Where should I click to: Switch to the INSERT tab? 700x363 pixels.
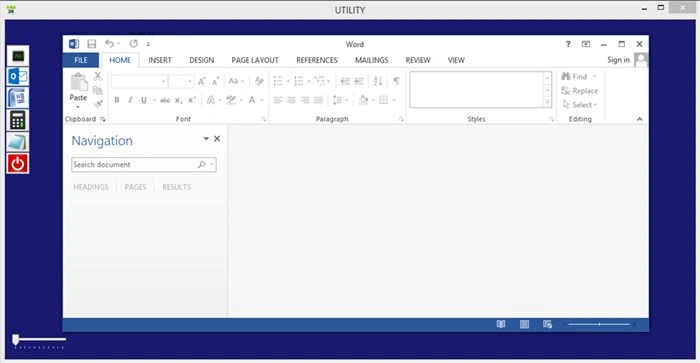click(160, 60)
